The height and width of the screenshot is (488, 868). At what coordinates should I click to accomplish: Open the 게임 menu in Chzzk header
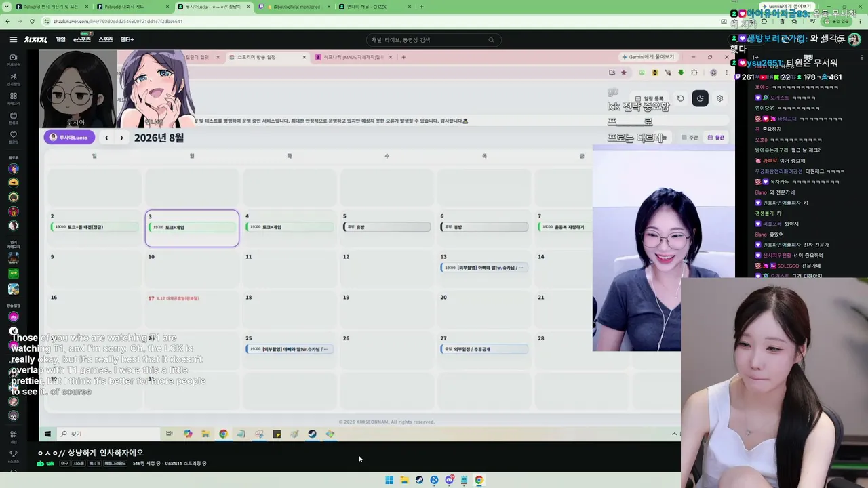(x=60, y=40)
